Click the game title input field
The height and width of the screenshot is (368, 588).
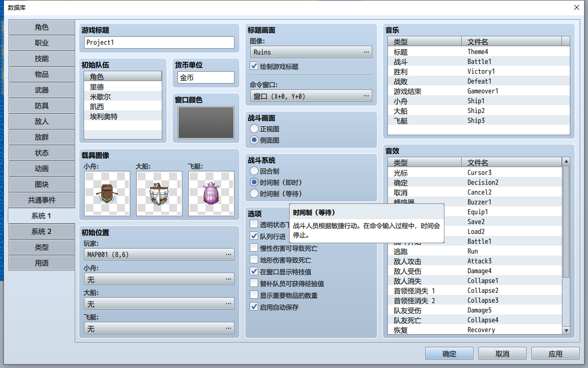(159, 42)
